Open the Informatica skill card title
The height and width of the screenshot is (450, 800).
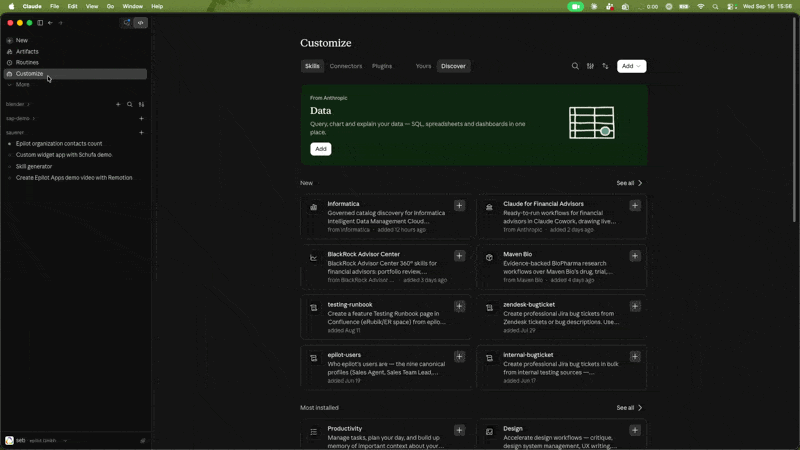coord(343,204)
